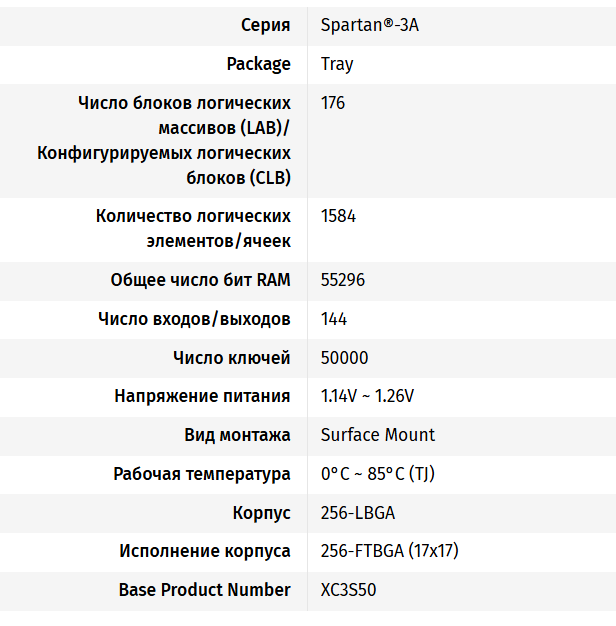Viewport: 616px width, 626px height.
Task: Select the Общее число бит RAM label
Action: coord(200,280)
